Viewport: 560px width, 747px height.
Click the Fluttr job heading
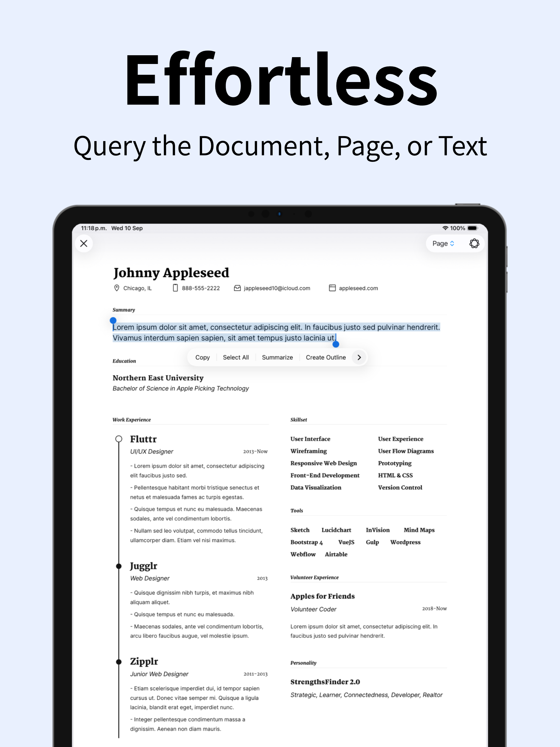tap(144, 439)
